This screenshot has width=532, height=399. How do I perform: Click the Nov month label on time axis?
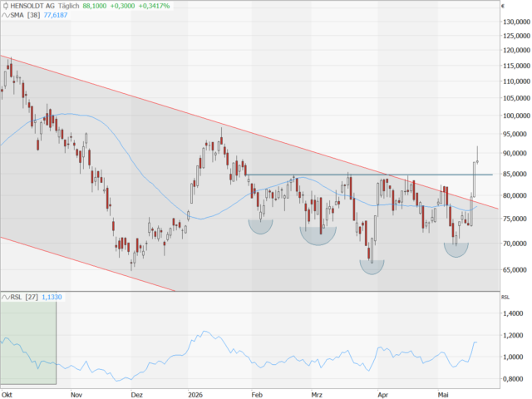click(x=76, y=395)
